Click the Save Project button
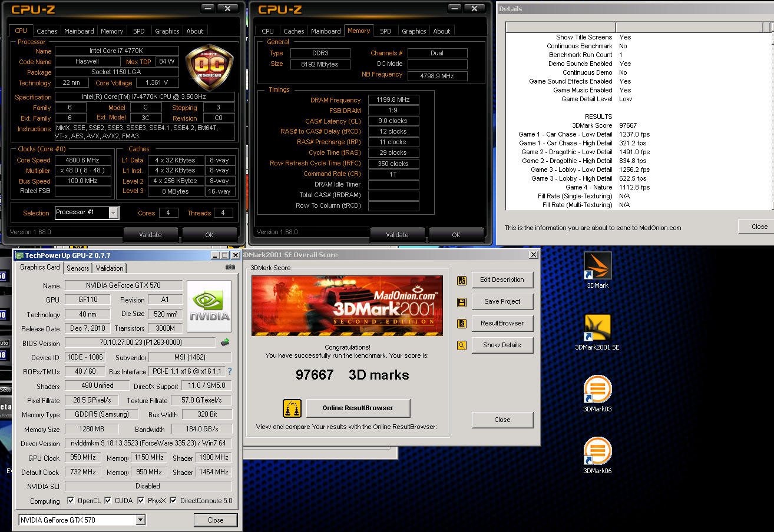The height and width of the screenshot is (532, 774). (x=502, y=301)
